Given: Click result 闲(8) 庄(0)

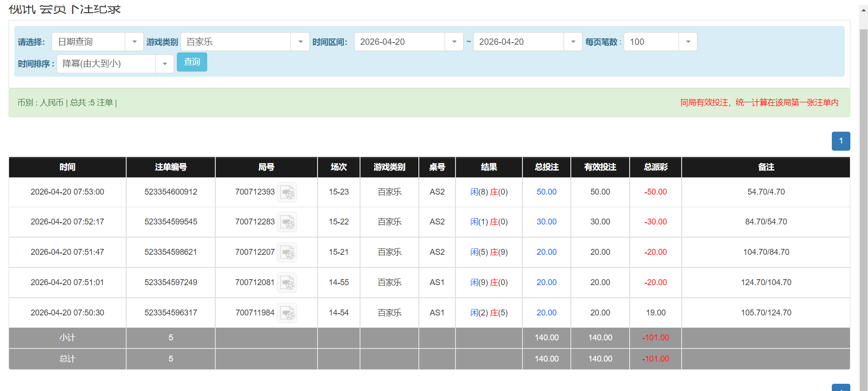Looking at the screenshot, I should tap(489, 192).
